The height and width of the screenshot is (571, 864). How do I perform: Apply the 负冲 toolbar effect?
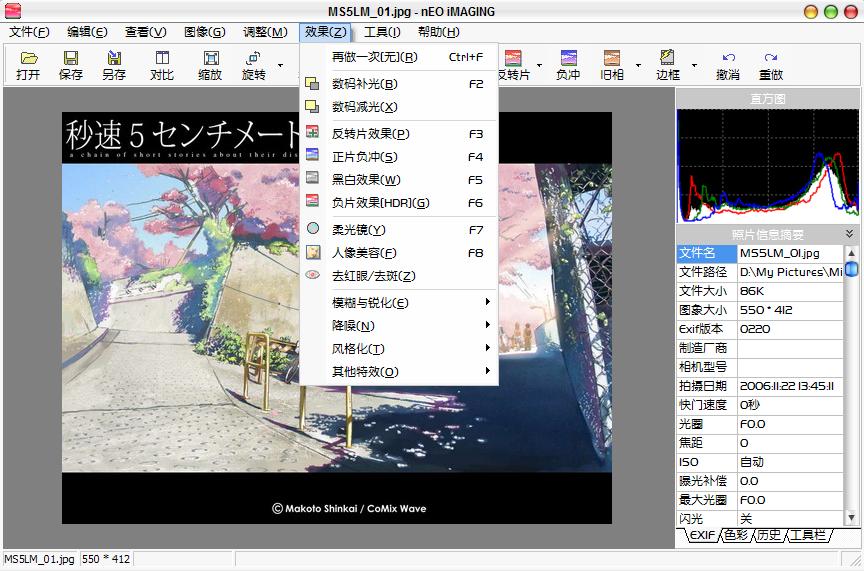pyautogui.click(x=568, y=65)
